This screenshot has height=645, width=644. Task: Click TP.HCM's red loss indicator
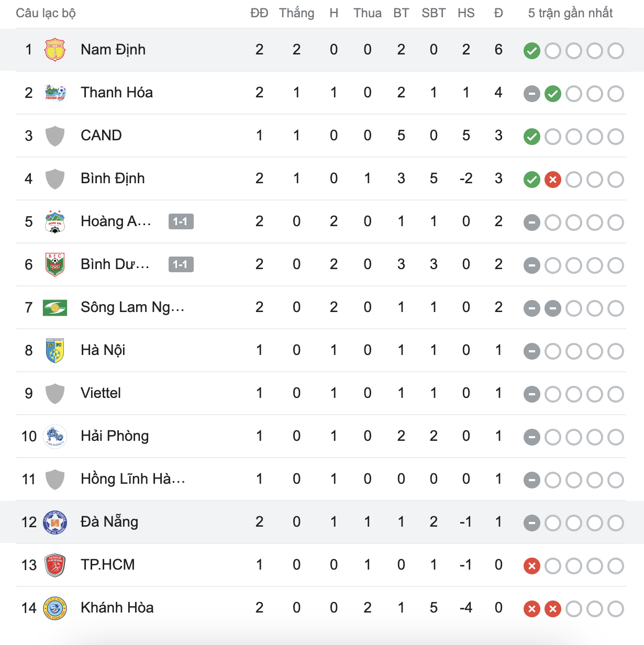(x=531, y=566)
